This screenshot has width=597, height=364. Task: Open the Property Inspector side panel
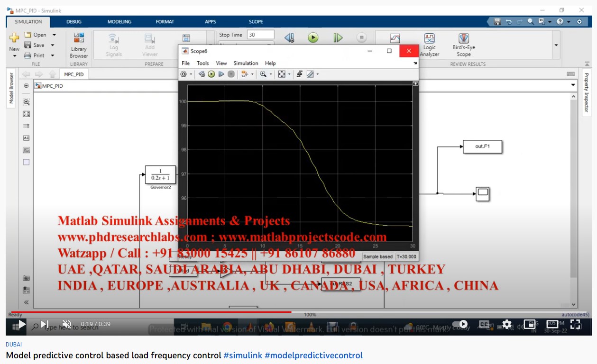586,92
